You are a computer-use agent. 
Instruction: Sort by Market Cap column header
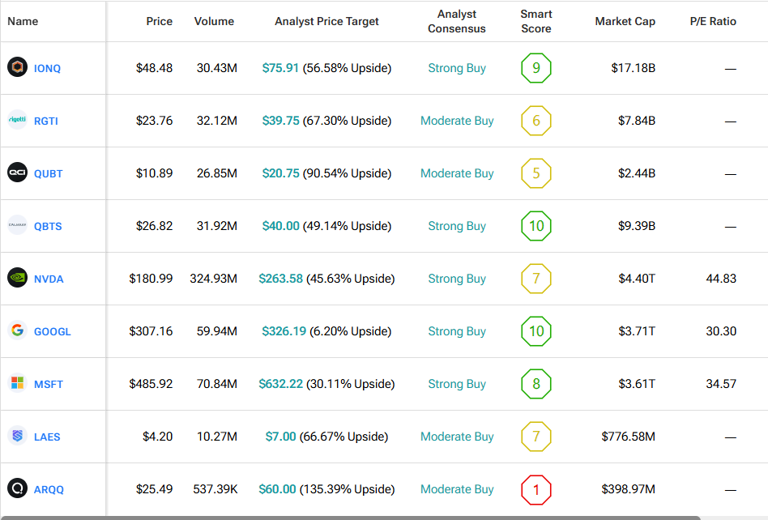pyautogui.click(x=625, y=21)
